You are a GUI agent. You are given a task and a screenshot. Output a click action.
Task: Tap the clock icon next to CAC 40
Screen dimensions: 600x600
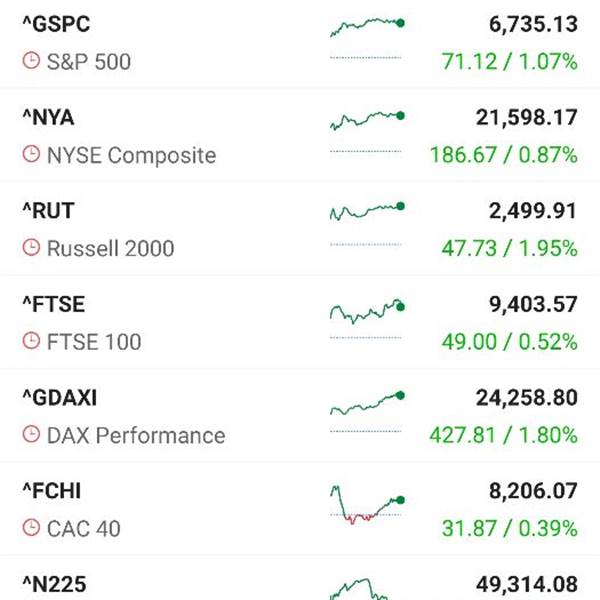click(31, 528)
